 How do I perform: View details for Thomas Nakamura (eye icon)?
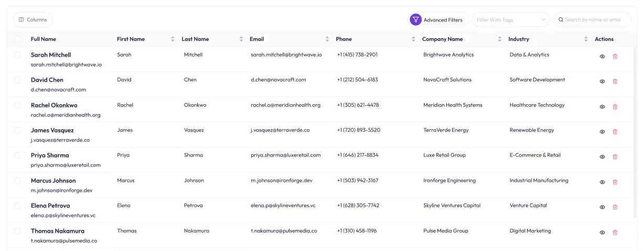tap(602, 232)
